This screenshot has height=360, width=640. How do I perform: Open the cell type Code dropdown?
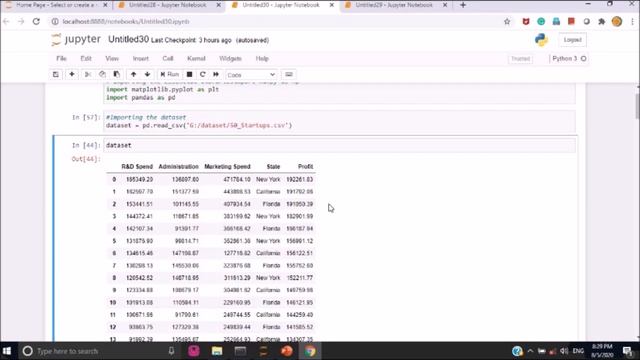[x=251, y=75]
